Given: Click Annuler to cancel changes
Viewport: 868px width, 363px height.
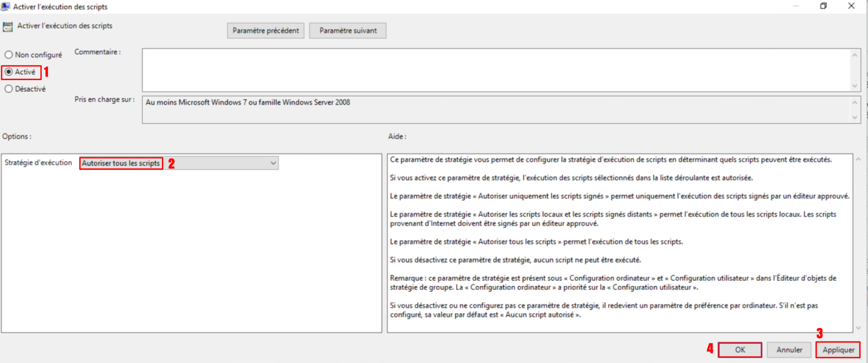Looking at the screenshot, I should (789, 350).
